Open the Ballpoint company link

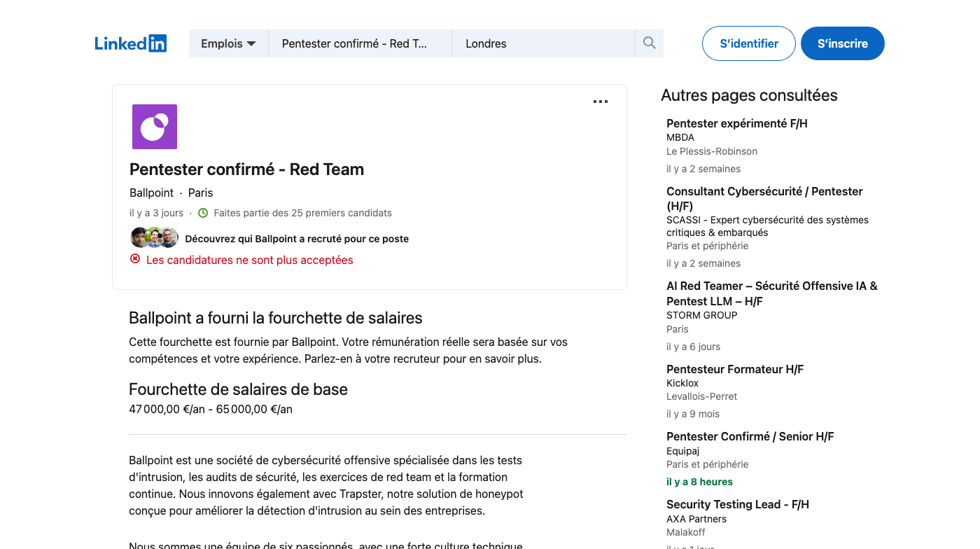[x=151, y=193]
